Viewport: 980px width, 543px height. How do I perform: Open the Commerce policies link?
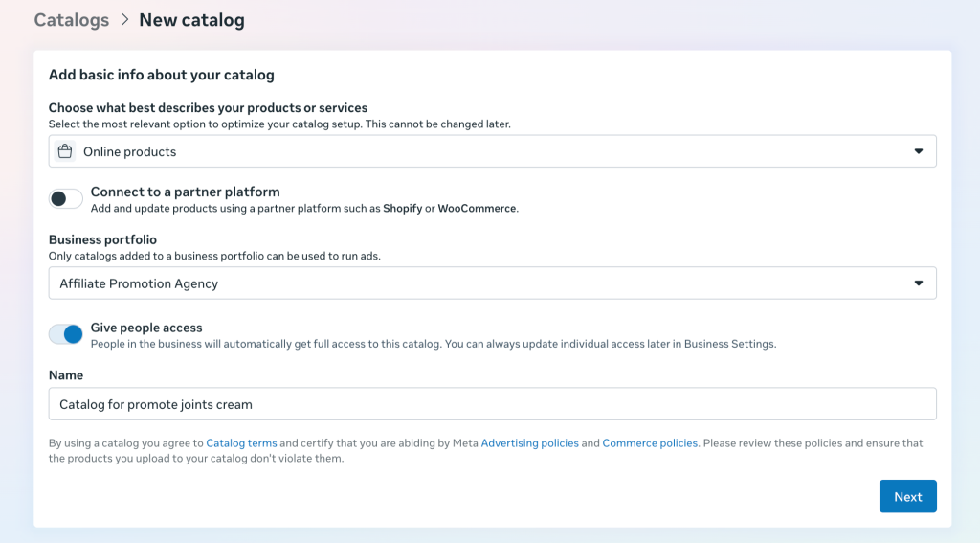click(650, 442)
